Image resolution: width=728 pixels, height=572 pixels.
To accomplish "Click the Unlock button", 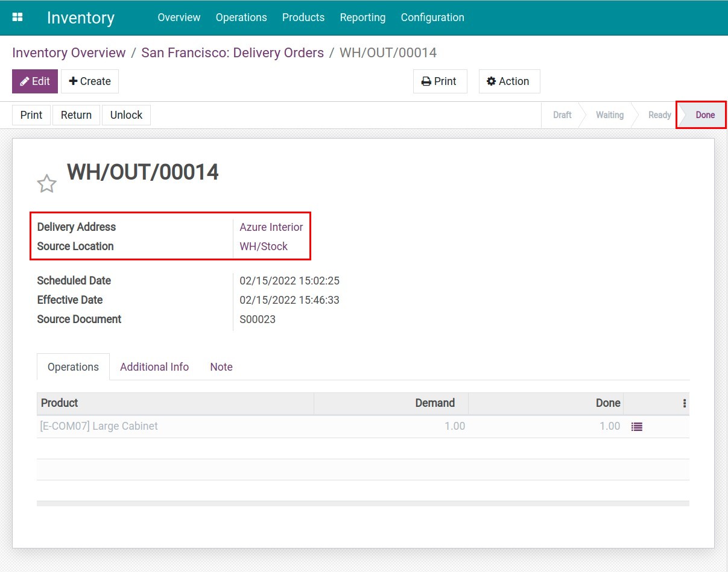I will (126, 115).
